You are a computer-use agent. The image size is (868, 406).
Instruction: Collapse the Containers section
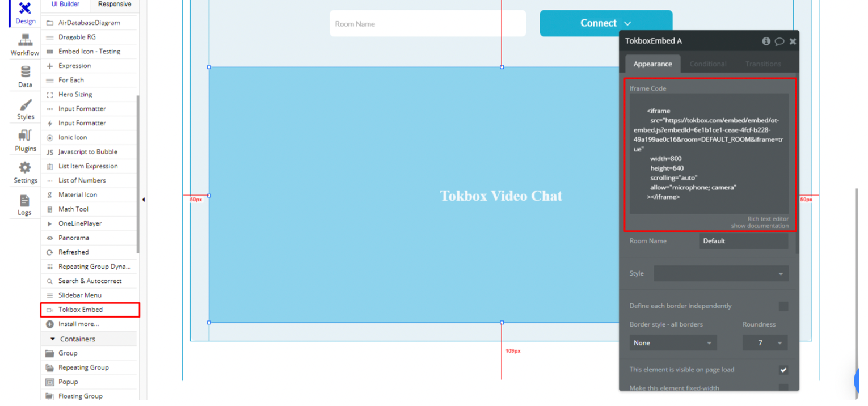pos(53,339)
